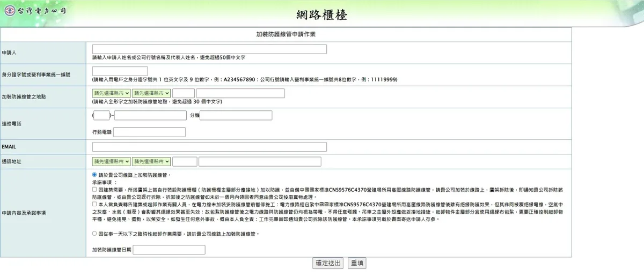Click the 申請內容及承諾事項 label
644x277 pixels.
click(24, 213)
